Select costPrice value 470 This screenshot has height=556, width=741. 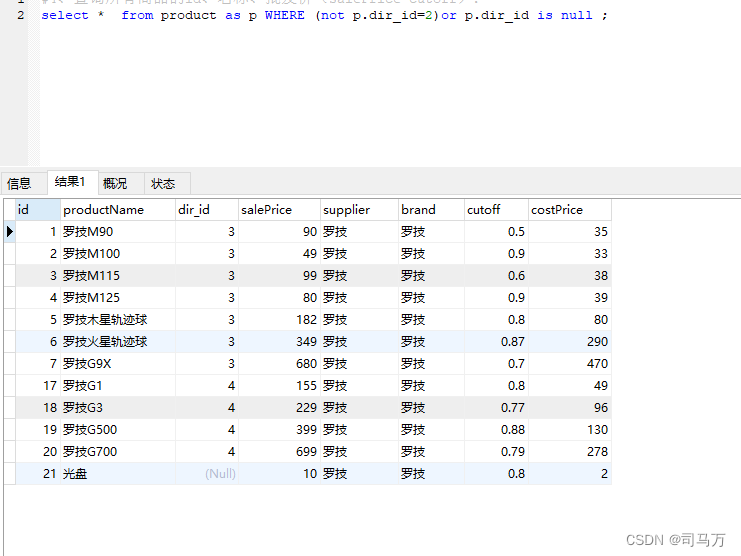[x=569, y=364]
